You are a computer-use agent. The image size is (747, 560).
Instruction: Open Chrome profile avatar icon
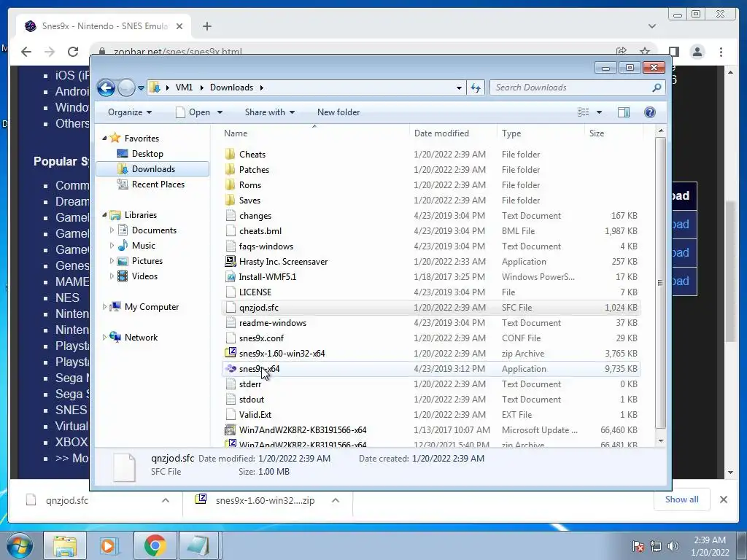[x=697, y=52]
